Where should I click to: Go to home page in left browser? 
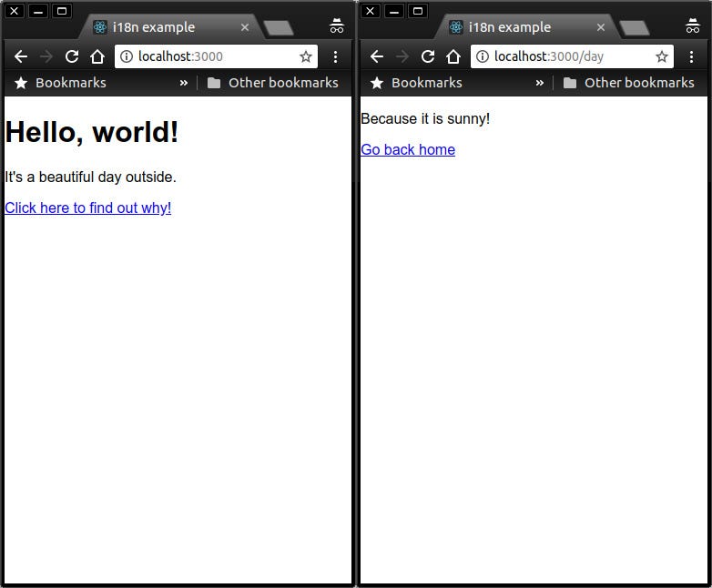point(97,56)
